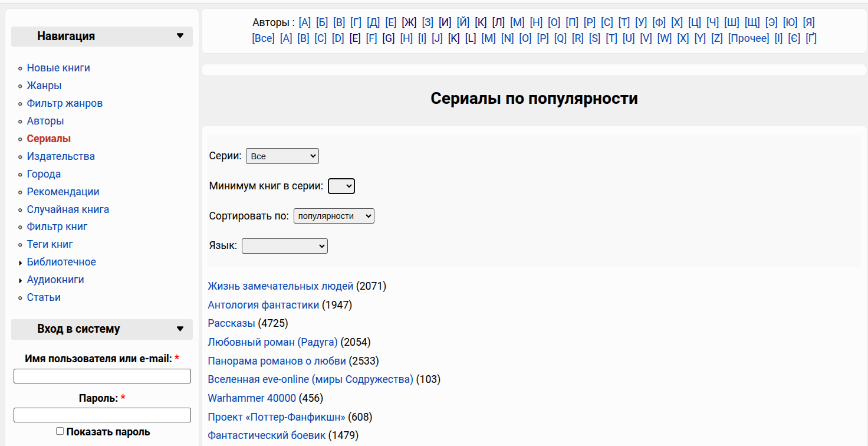This screenshot has height=446, width=868.
Task: Collapse the Вход в систему panel arrow
Action: [180, 329]
